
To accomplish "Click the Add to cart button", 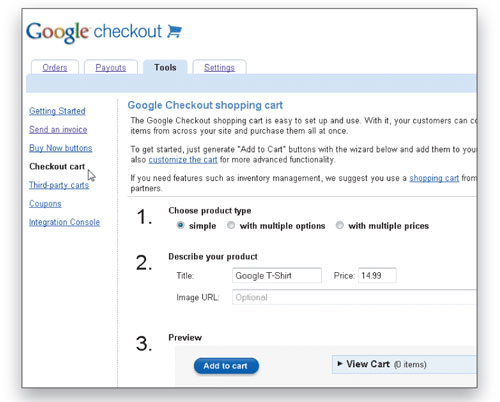I will click(226, 366).
